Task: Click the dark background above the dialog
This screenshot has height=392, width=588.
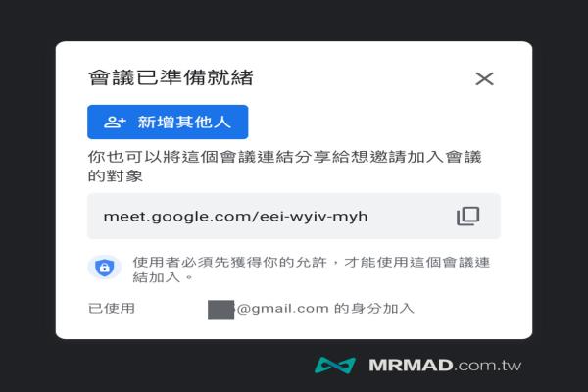Action: click(x=294, y=20)
